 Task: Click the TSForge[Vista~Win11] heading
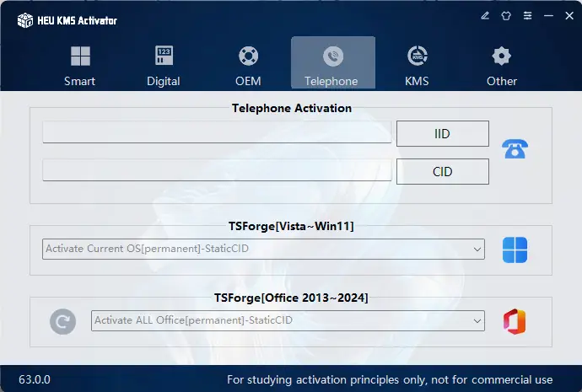coord(291,226)
